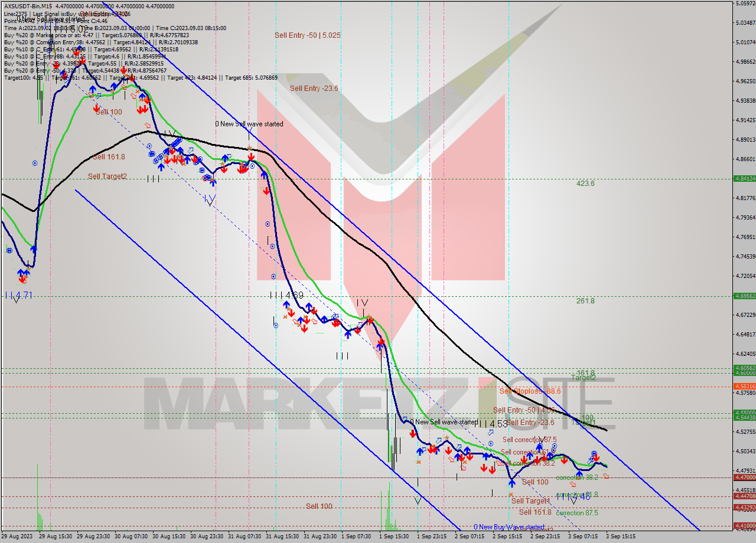Click the 'Sell Stoploss -88.6' label

point(530,391)
